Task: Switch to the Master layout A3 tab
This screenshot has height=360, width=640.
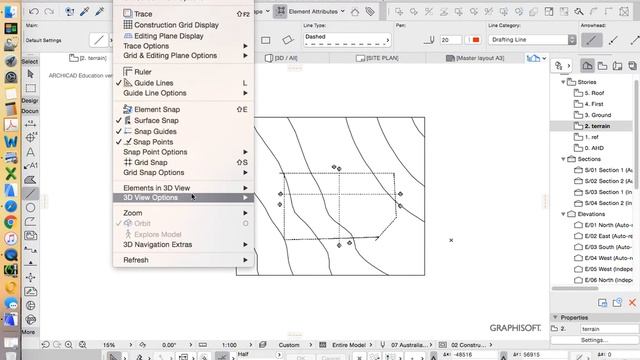Action: click(x=475, y=58)
